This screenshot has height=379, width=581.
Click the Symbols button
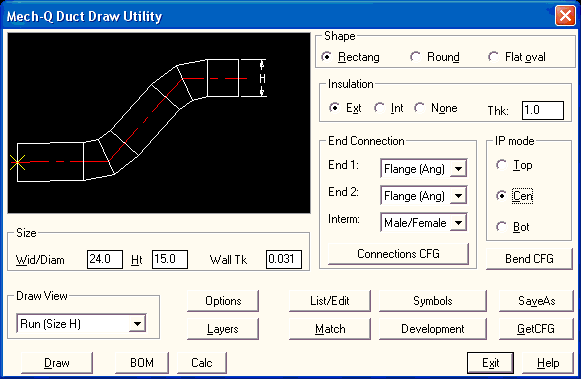click(432, 301)
